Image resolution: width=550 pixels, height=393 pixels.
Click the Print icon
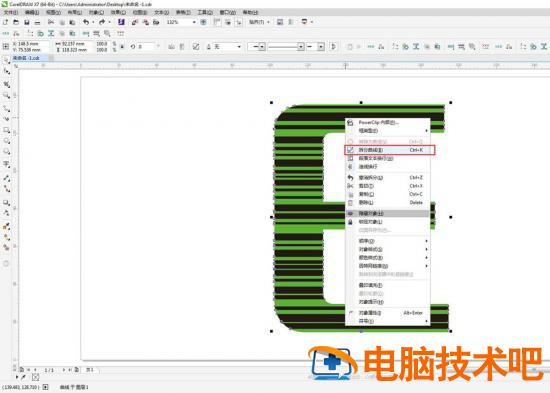(x=37, y=22)
